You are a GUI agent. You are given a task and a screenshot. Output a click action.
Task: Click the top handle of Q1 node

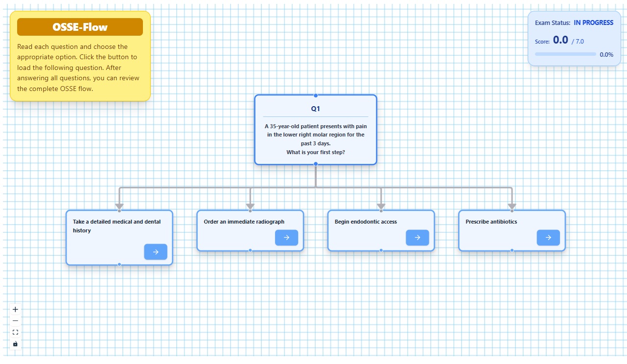coord(316,95)
